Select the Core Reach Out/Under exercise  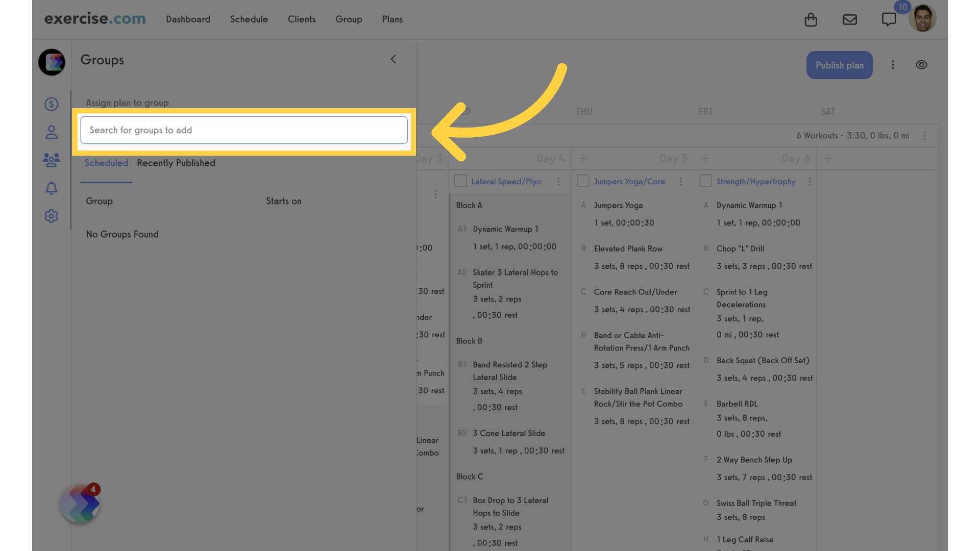point(635,292)
